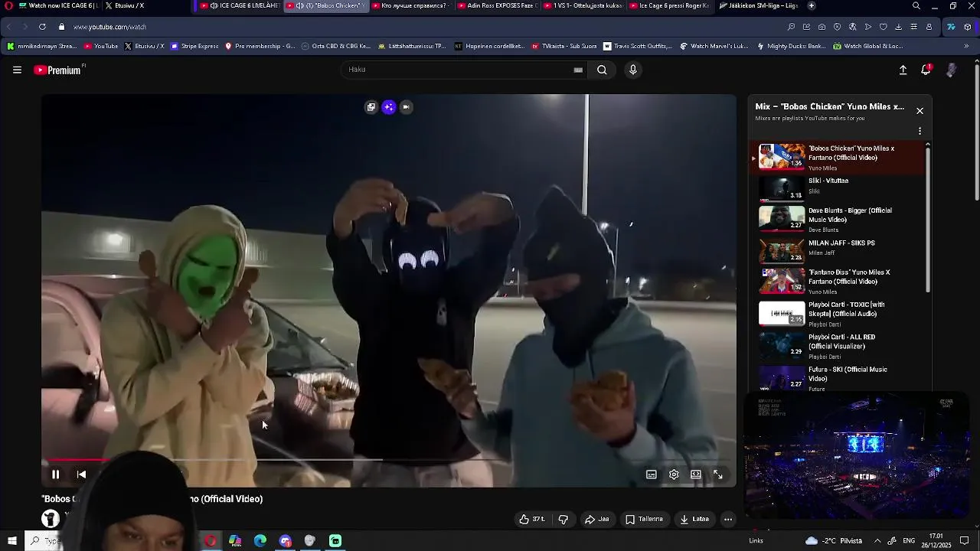Click the video progress bar
The height and width of the screenshot is (551, 980).
pos(389,460)
